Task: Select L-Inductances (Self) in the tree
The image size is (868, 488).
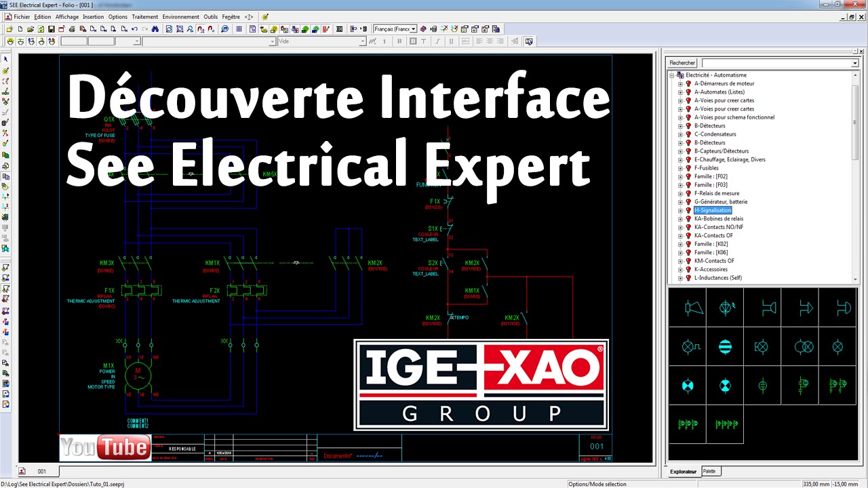Action: tap(717, 278)
